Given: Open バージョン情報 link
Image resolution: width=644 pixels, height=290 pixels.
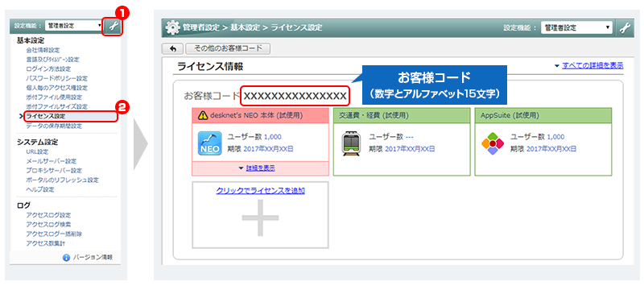Looking at the screenshot, I should click(93, 258).
